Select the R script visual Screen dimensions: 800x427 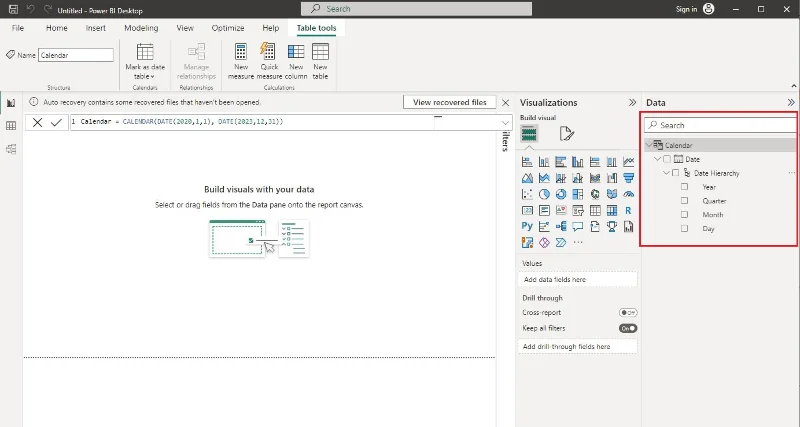click(629, 210)
